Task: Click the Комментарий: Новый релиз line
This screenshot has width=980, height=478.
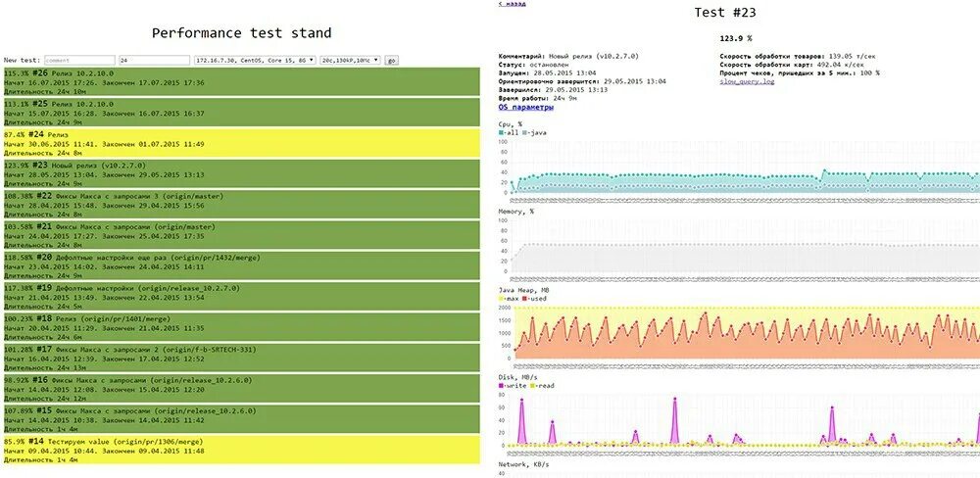Action: pos(568,56)
